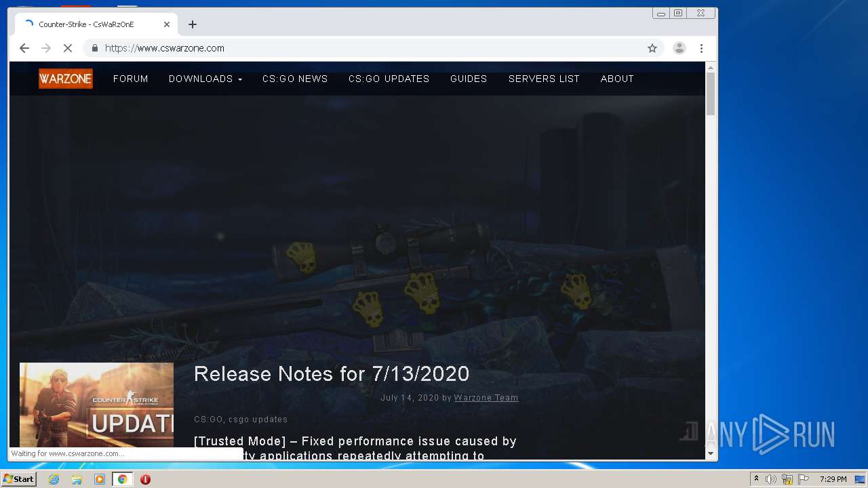Image resolution: width=868 pixels, height=488 pixels.
Task: Open Chrome profile avatar menu
Action: [x=679, y=48]
